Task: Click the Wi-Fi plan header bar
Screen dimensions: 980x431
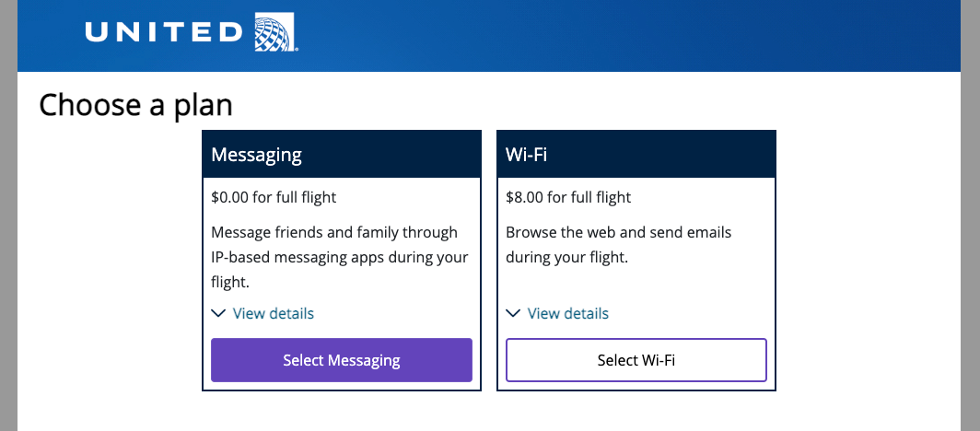Action: coord(636,154)
